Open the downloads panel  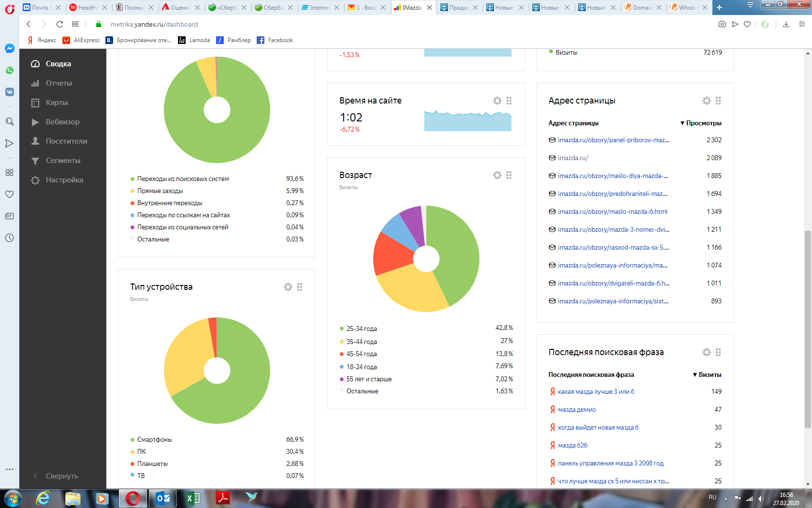click(786, 24)
